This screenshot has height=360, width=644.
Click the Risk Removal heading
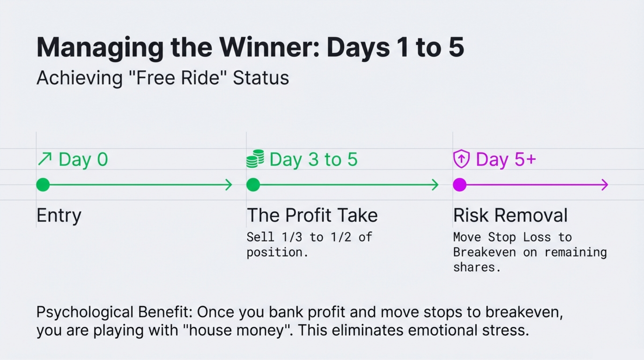coord(510,215)
